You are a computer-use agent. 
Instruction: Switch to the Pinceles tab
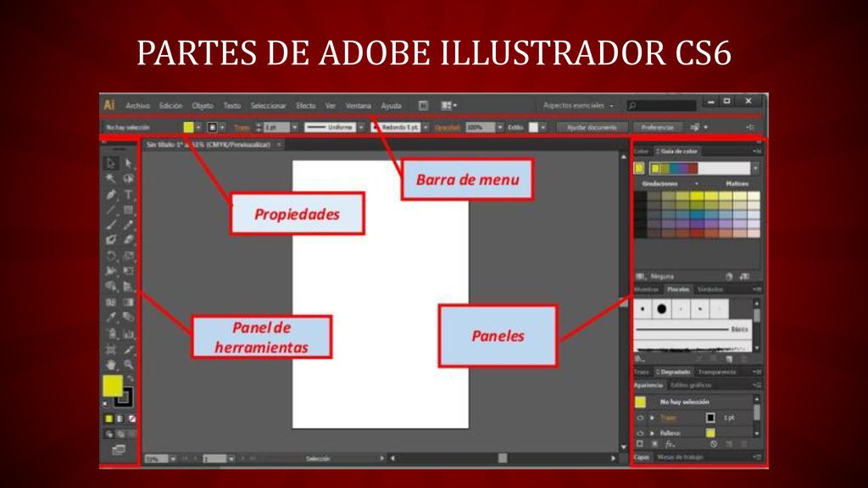coord(678,290)
